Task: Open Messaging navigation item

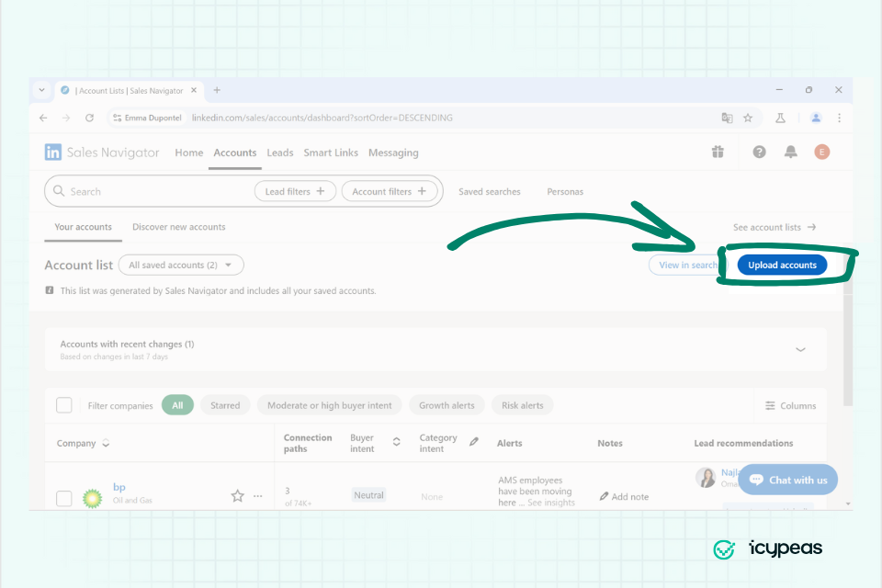Action: (x=393, y=153)
